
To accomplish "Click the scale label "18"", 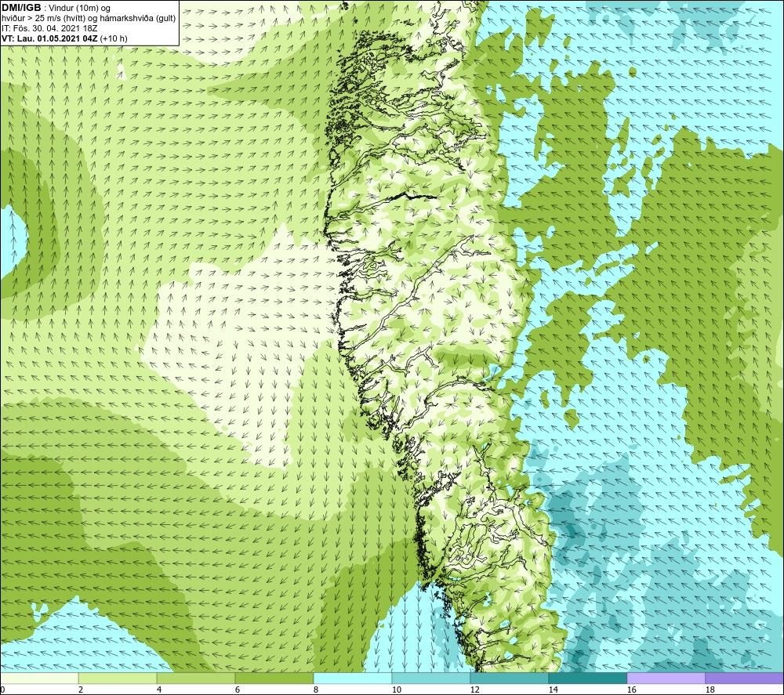I will tap(710, 690).
